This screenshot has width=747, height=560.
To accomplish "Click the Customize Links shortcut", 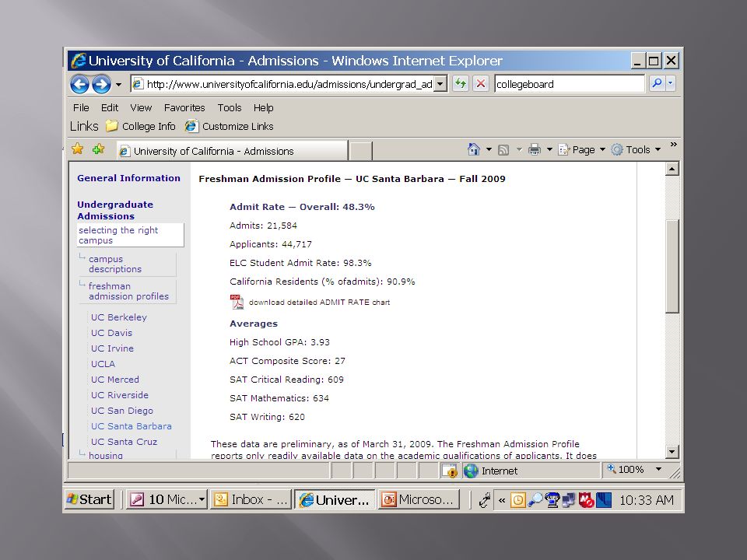I will coord(229,126).
